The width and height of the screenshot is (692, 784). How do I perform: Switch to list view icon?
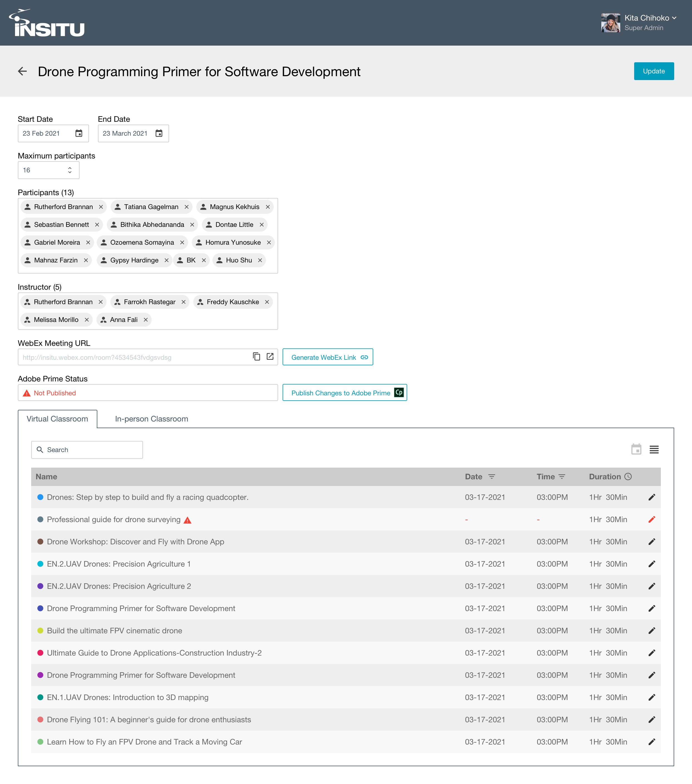click(x=654, y=450)
